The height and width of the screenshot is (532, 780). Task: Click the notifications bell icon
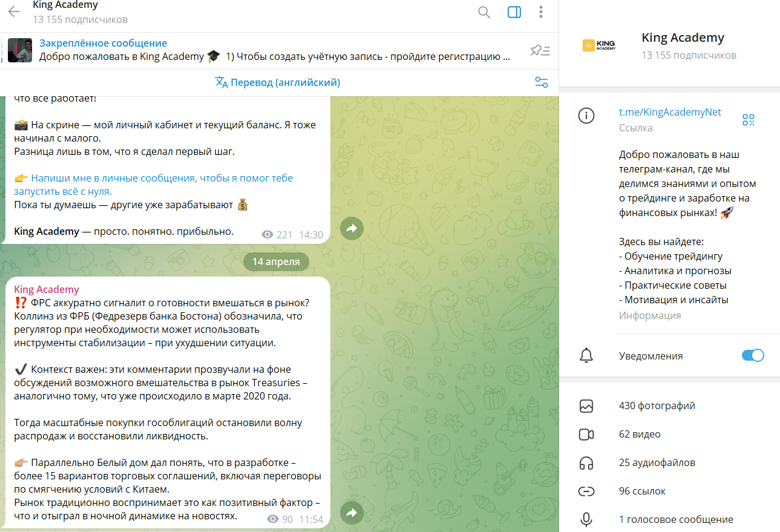tap(586, 356)
